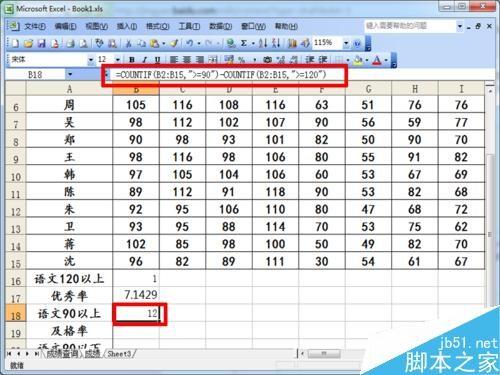The image size is (500, 375).
Task: Click the AutoSum sigma icon
Action: click(x=244, y=43)
